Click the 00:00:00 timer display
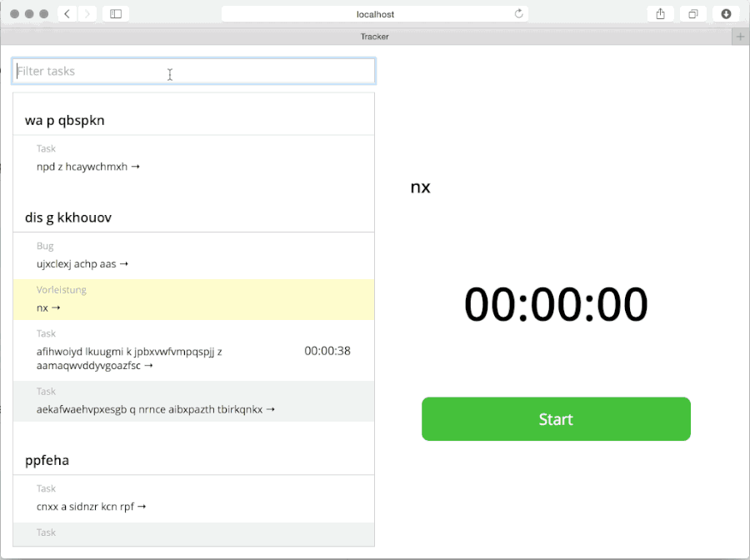 pyautogui.click(x=556, y=304)
